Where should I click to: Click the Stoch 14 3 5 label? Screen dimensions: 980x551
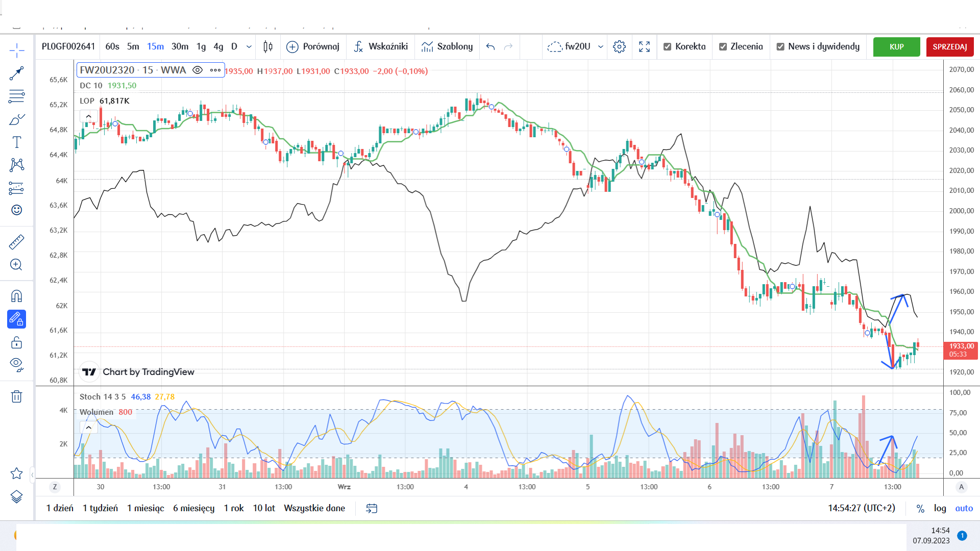[103, 397]
